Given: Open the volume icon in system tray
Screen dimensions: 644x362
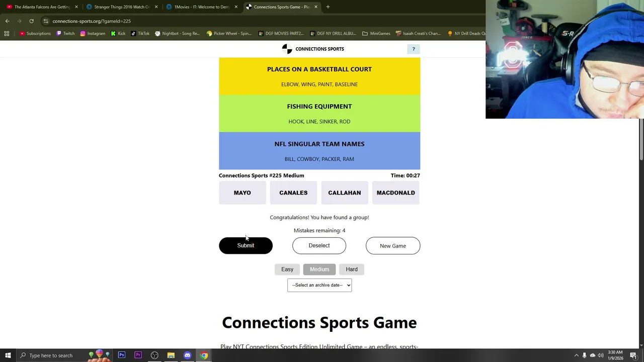Looking at the screenshot, I should coord(601,355).
